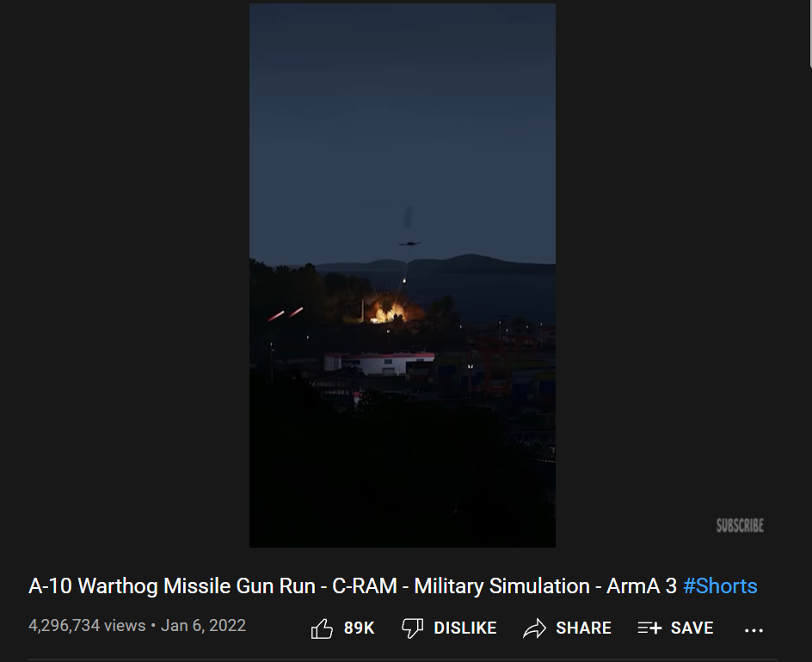
Task: Click the Jan 6, 2022 upload date
Action: tap(203, 625)
